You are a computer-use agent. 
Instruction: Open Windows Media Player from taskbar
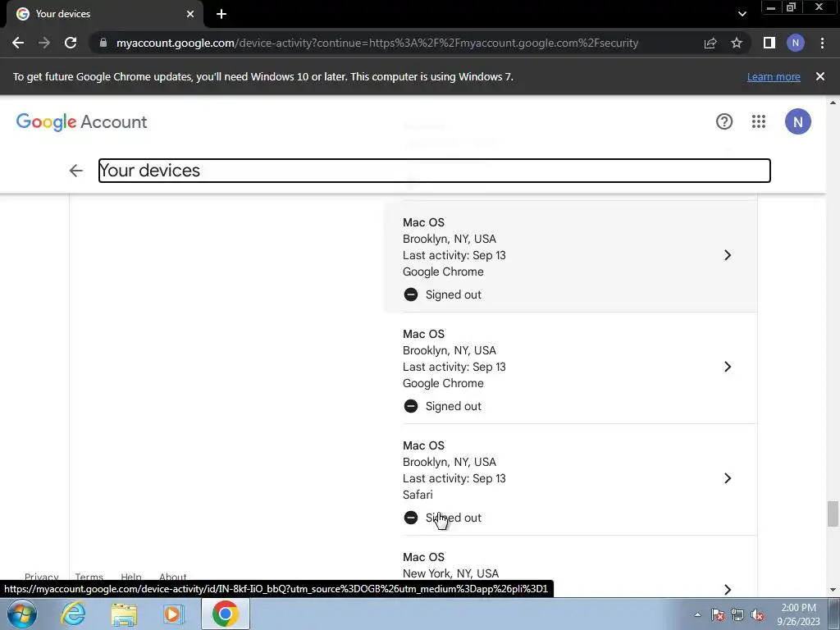click(x=174, y=614)
